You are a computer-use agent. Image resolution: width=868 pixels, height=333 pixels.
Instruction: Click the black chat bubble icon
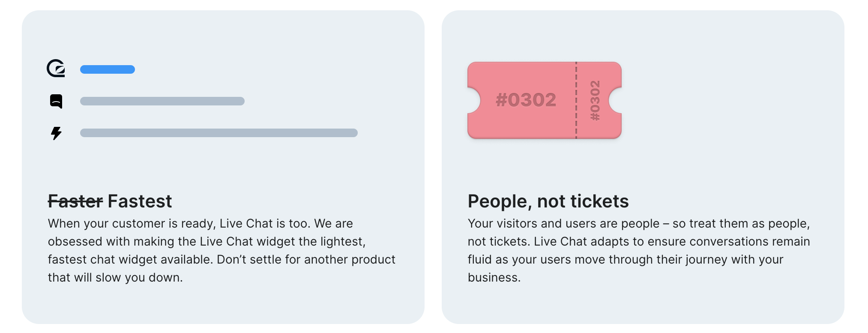(56, 101)
